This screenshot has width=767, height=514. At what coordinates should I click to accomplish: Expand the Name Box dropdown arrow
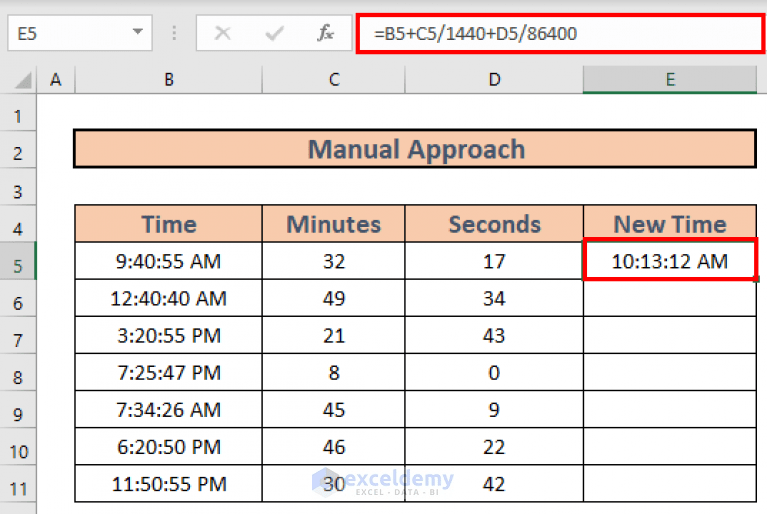[x=137, y=32]
